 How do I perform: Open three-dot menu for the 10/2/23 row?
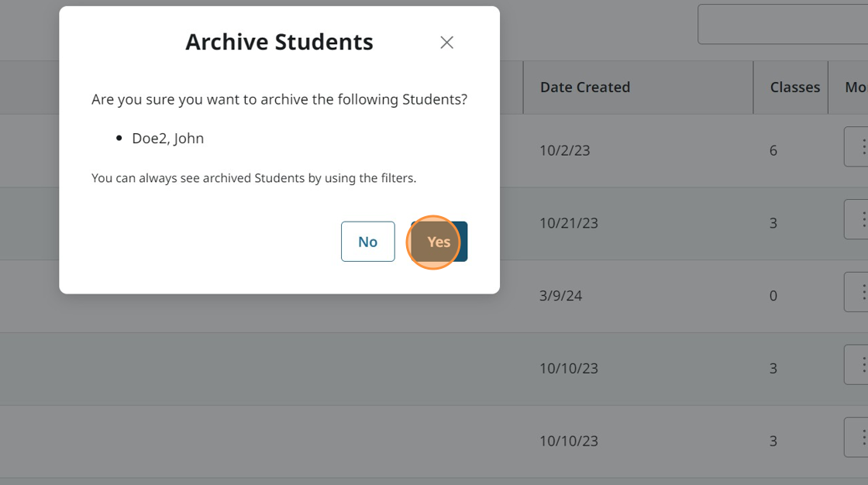859,146
